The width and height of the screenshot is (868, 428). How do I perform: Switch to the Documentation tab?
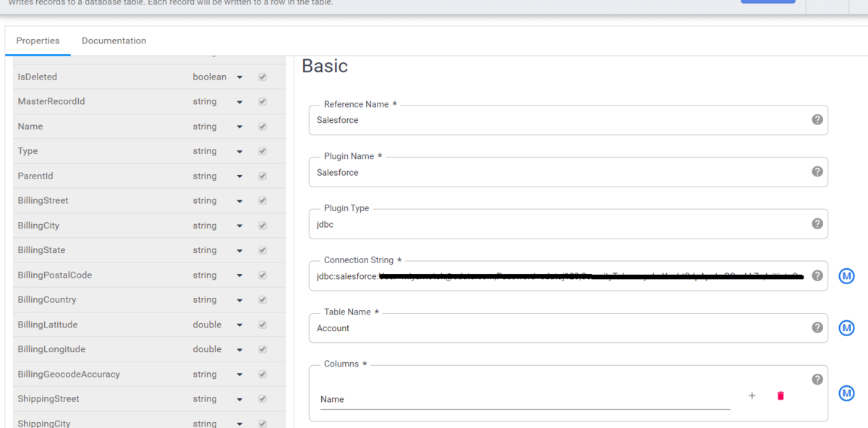pyautogui.click(x=114, y=40)
